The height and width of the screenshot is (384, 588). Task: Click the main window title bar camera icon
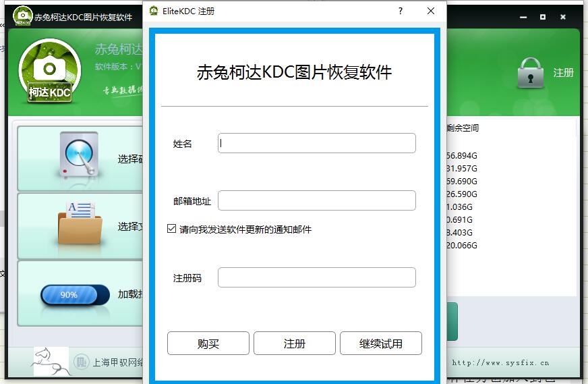coord(22,16)
